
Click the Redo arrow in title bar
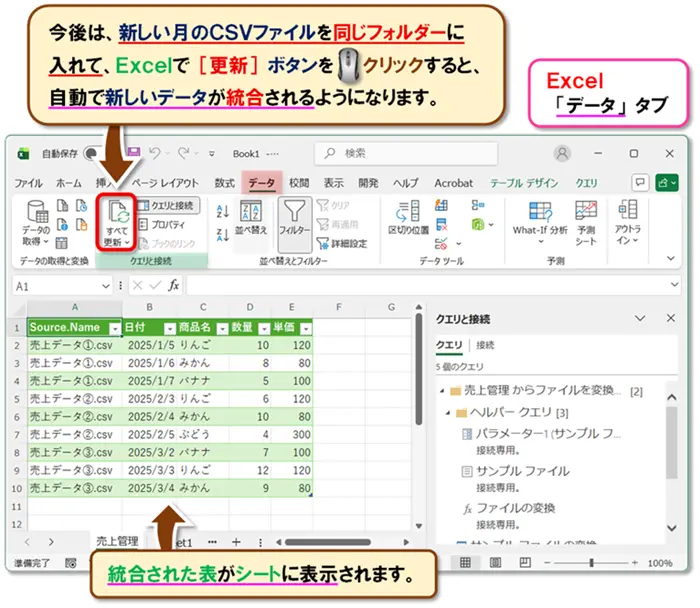click(184, 154)
